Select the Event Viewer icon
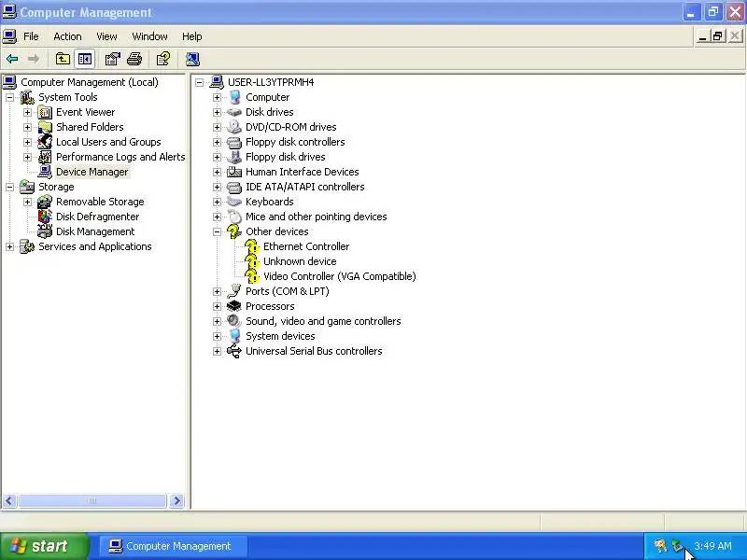 45,112
